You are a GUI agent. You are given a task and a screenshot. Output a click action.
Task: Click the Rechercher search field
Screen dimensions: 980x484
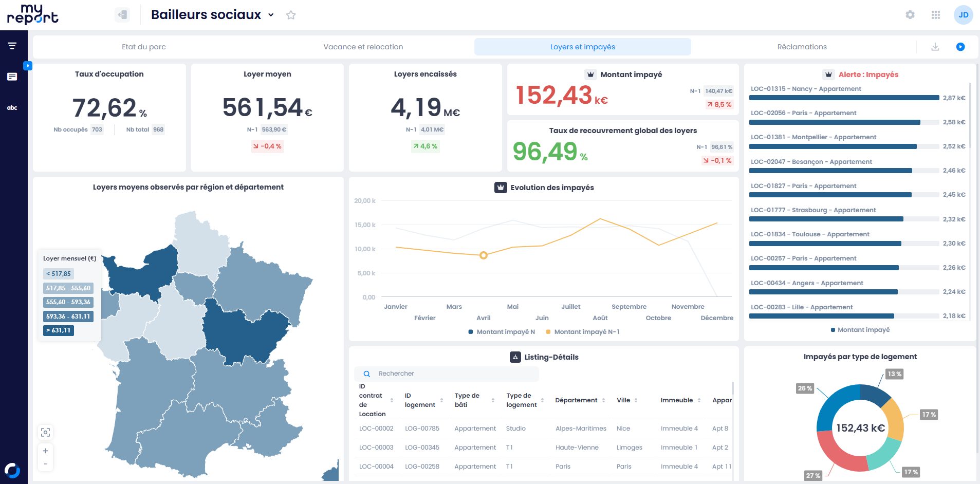click(452, 374)
